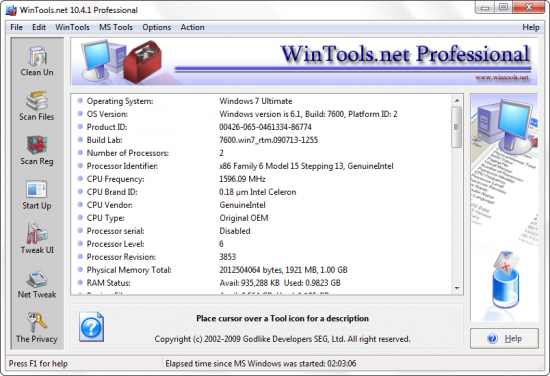Close the WinTools.net window
Screen dimensions: 550x376
point(529,7)
